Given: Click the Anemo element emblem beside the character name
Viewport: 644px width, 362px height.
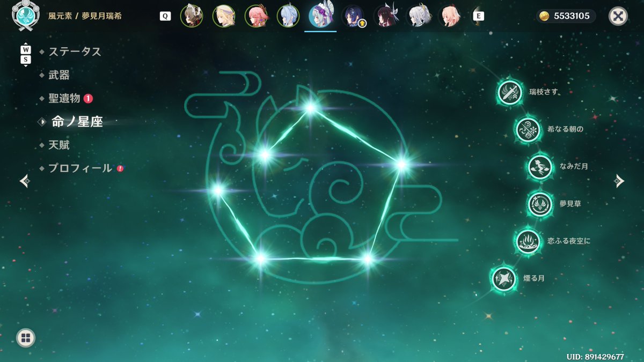Looking at the screenshot, I should (x=25, y=16).
